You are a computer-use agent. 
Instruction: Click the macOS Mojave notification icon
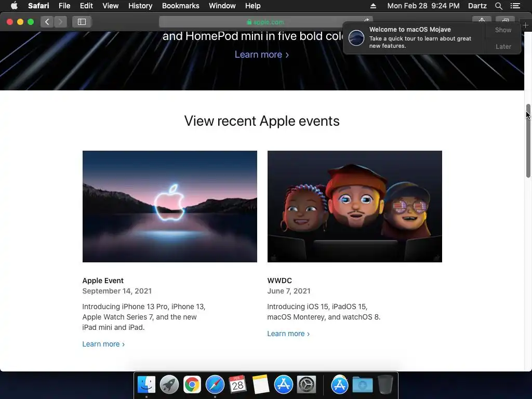click(356, 37)
